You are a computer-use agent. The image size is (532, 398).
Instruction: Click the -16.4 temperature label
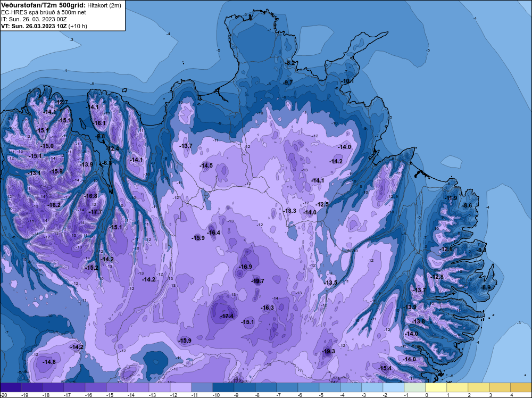[214, 233]
